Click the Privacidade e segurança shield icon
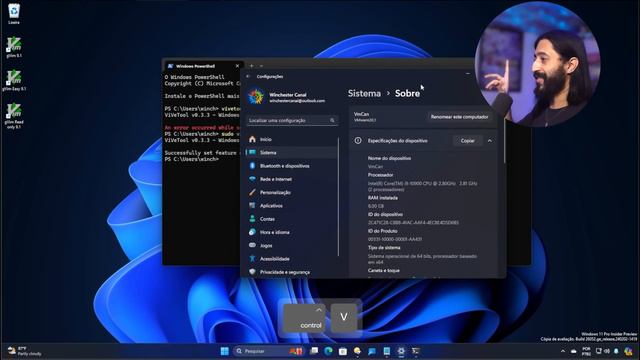The height and width of the screenshot is (360, 640). (252, 272)
